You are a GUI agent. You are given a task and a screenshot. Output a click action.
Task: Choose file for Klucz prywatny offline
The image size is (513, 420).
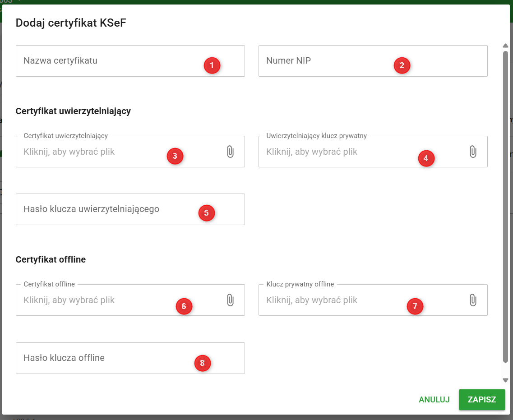coord(334,300)
